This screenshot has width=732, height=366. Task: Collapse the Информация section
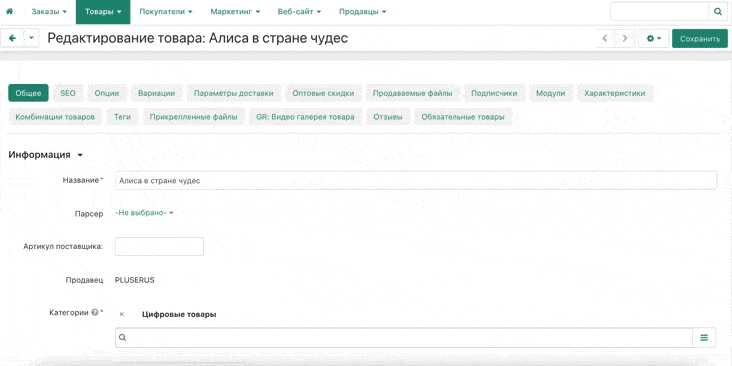(45, 155)
